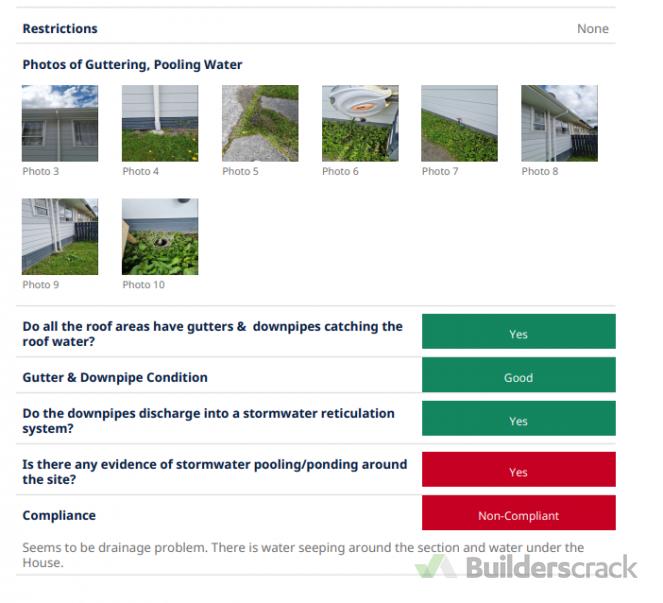Viewport: 663px width, 603px height.
Task: Click the green Good condition box
Action: (518, 378)
